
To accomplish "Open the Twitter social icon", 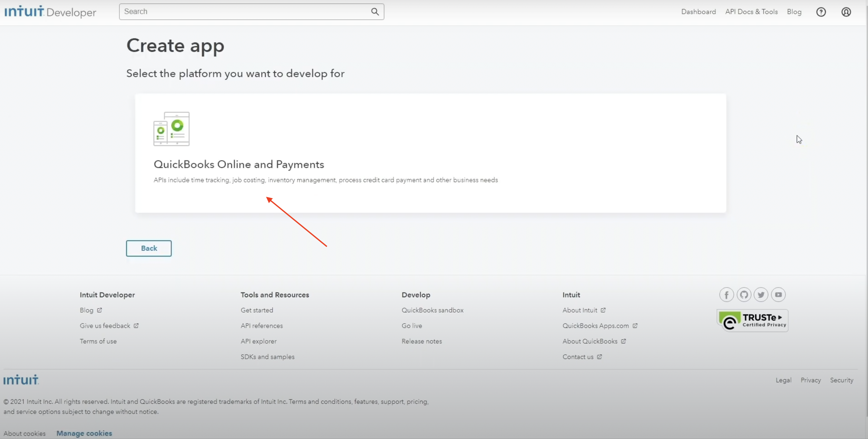I will [761, 295].
